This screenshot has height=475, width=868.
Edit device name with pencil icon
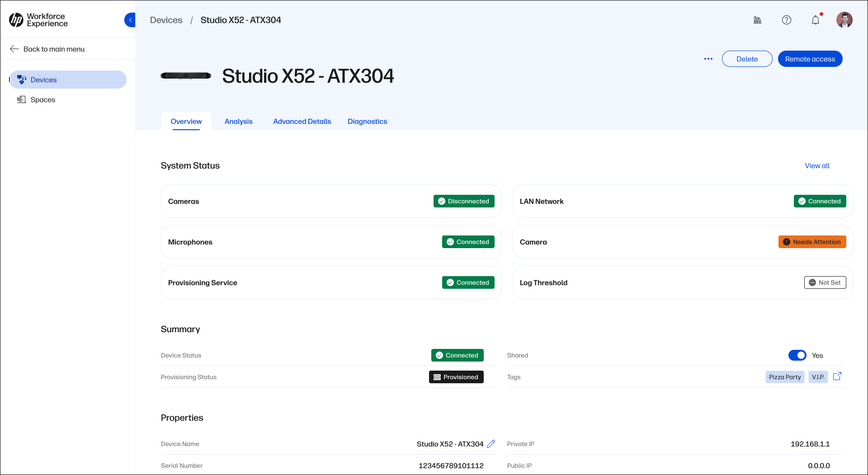[491, 444]
